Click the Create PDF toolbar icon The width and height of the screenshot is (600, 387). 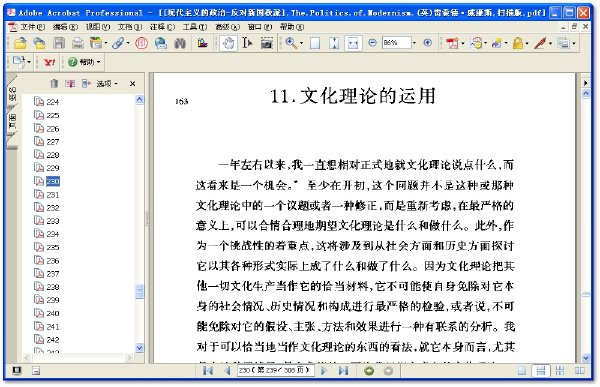coord(452,43)
